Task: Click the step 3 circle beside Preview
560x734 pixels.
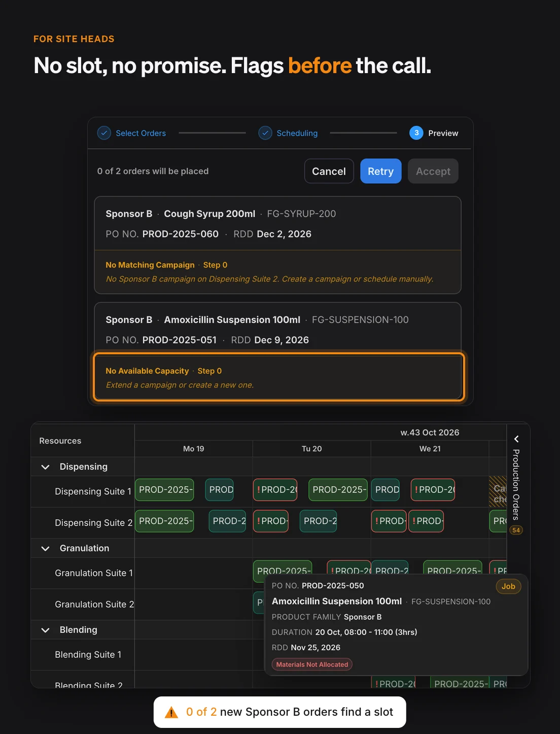Action: [416, 133]
